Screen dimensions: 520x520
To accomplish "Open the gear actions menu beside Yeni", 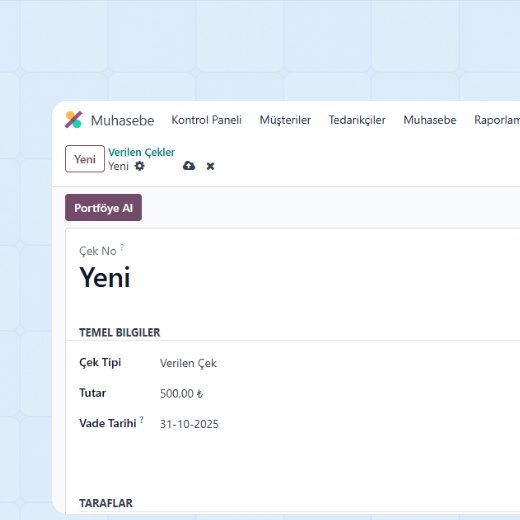I will pos(140,166).
